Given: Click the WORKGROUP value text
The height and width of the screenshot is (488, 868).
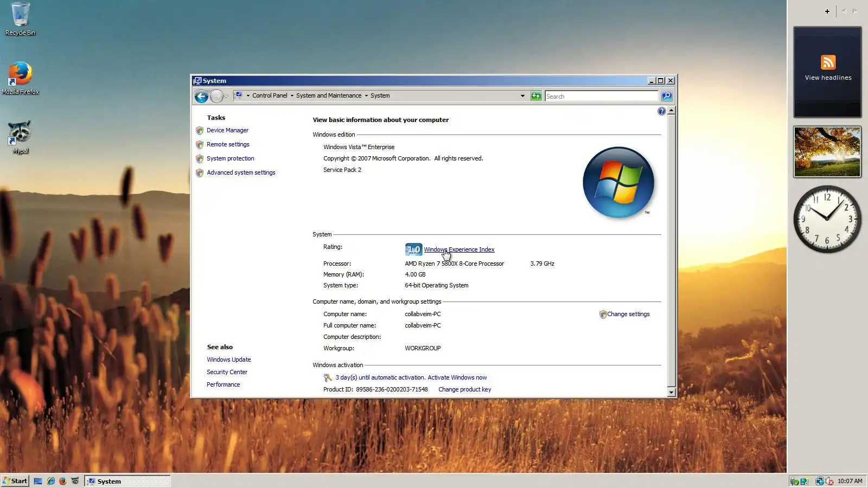Looking at the screenshot, I should [423, 349].
